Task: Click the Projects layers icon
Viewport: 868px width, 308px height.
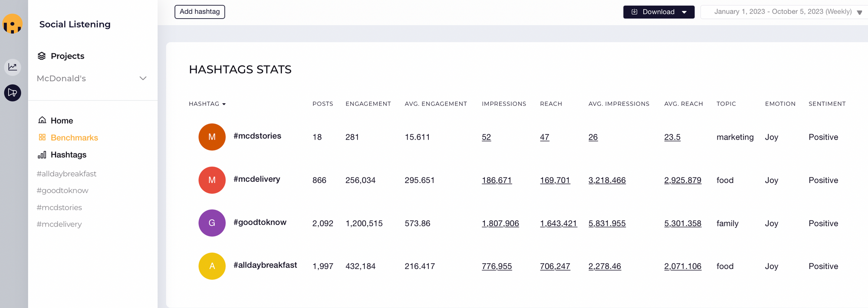Action: [x=42, y=56]
